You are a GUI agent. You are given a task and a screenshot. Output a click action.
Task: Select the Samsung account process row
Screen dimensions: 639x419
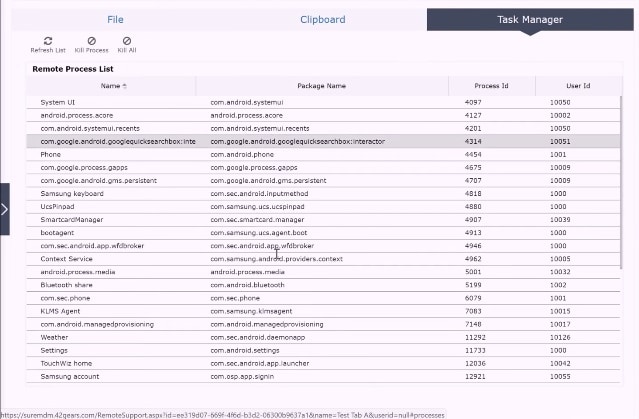coord(69,376)
